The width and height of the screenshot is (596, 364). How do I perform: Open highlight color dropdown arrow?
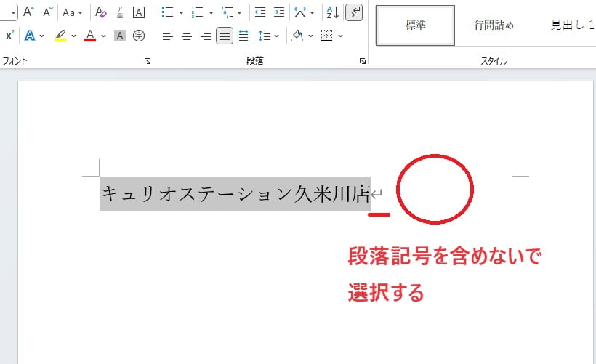point(73,36)
